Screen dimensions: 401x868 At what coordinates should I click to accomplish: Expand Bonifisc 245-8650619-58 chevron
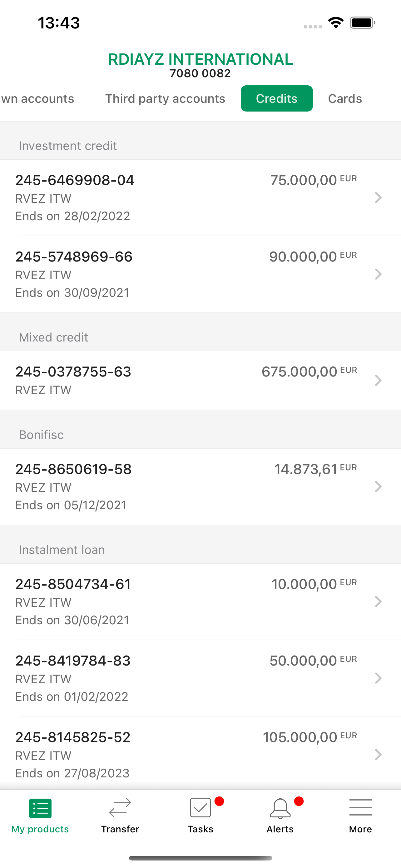coord(378,486)
